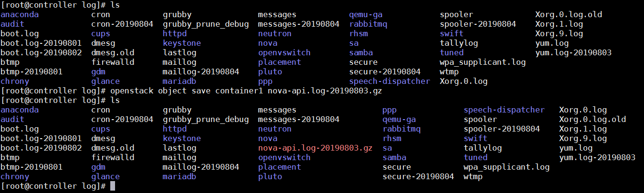Click the cursor block at the last prompt

point(113,186)
